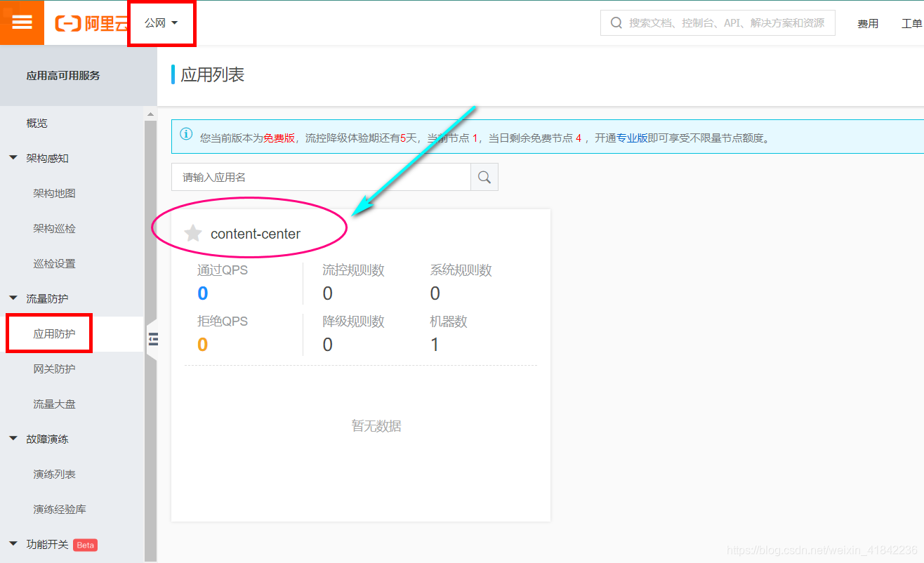Click the 免费版 link in notice
924x563 pixels.
point(279,138)
